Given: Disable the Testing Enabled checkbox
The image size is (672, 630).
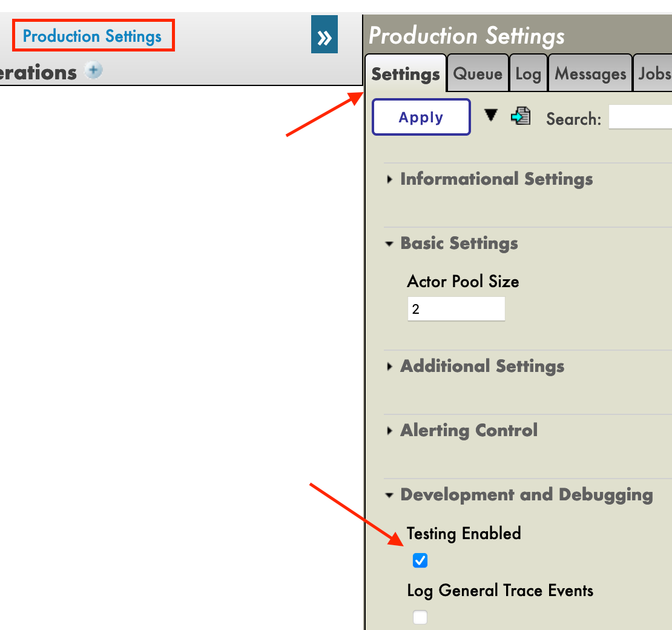Looking at the screenshot, I should pyautogui.click(x=420, y=560).
